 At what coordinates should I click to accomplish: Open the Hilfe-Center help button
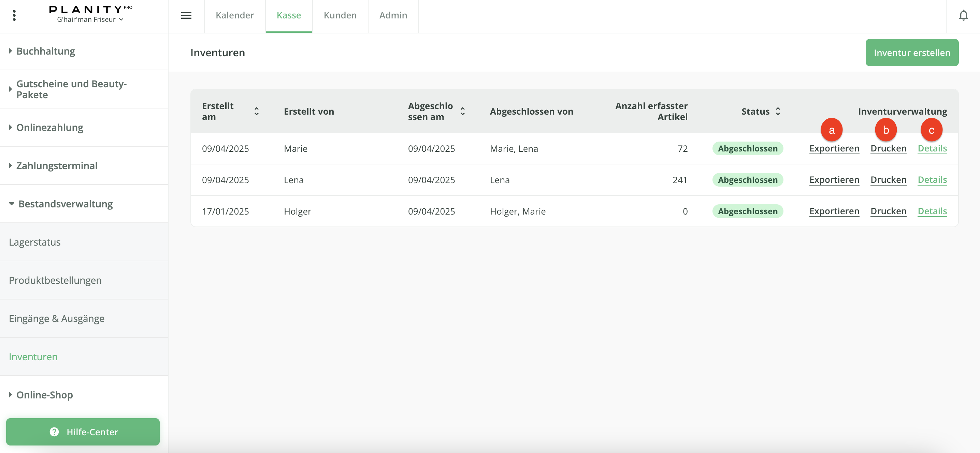coord(83,432)
